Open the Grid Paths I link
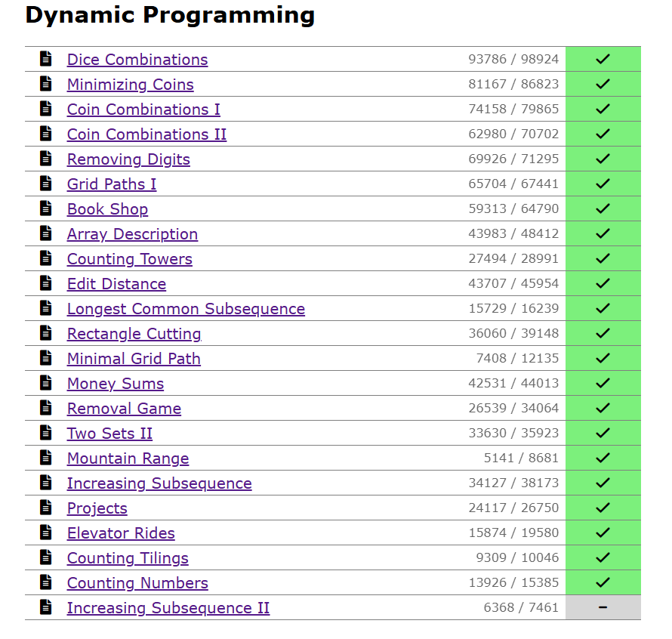The width and height of the screenshot is (672, 639). [x=112, y=184]
